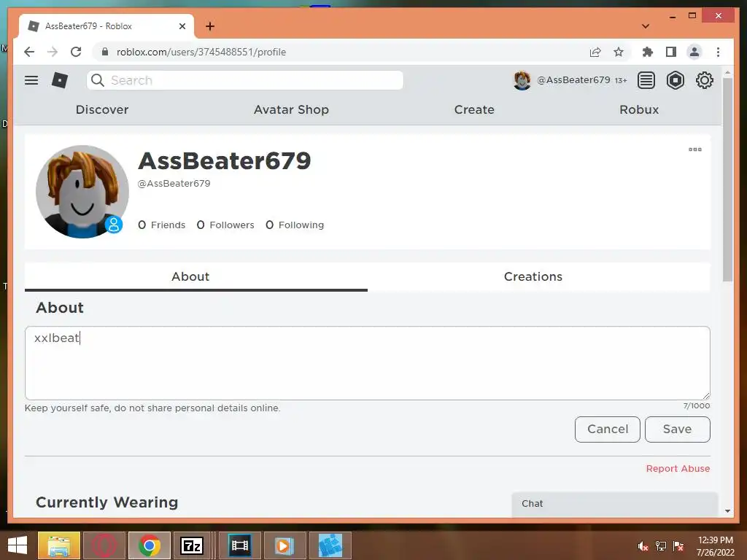
Task: Open the Action Center flag icon
Action: point(678,546)
